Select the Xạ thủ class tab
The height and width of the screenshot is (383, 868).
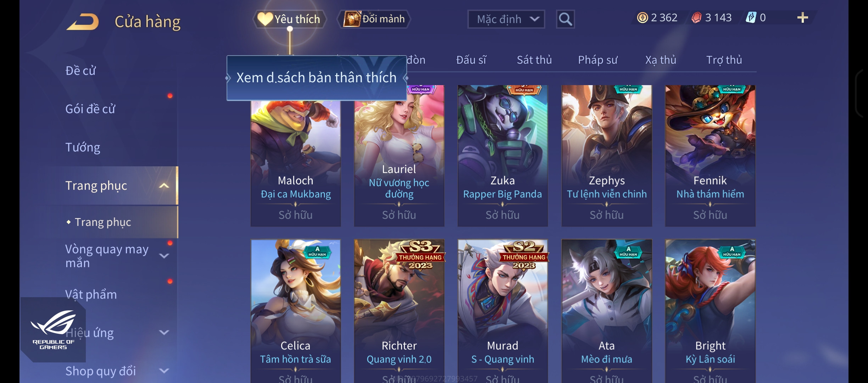[661, 60]
